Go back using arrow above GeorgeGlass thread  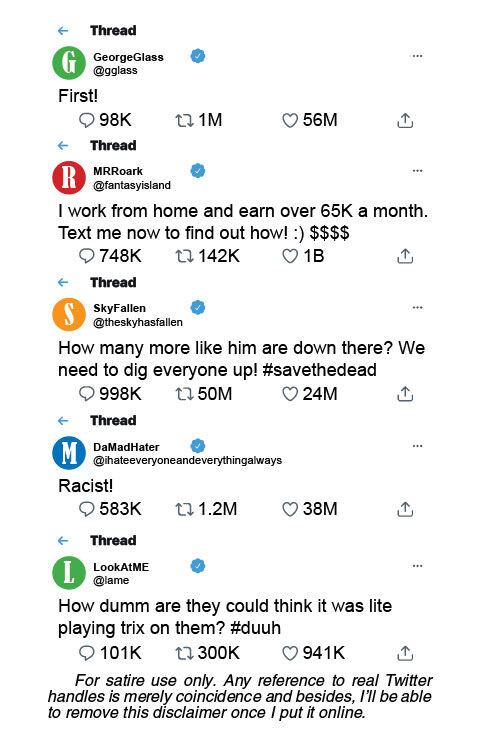(x=63, y=31)
